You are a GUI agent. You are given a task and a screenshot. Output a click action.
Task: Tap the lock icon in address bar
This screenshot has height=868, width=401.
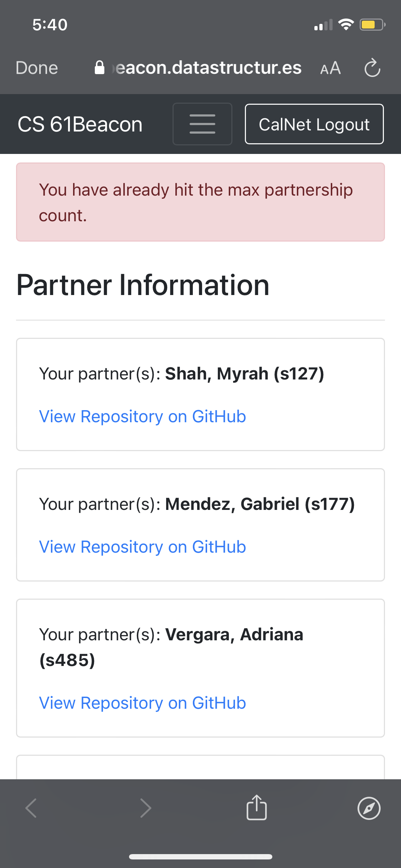point(99,68)
